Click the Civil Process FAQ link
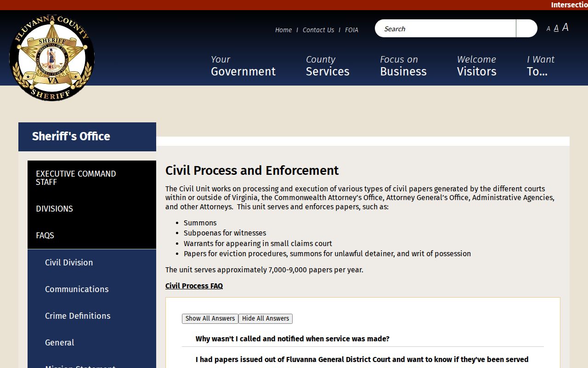 (x=194, y=286)
